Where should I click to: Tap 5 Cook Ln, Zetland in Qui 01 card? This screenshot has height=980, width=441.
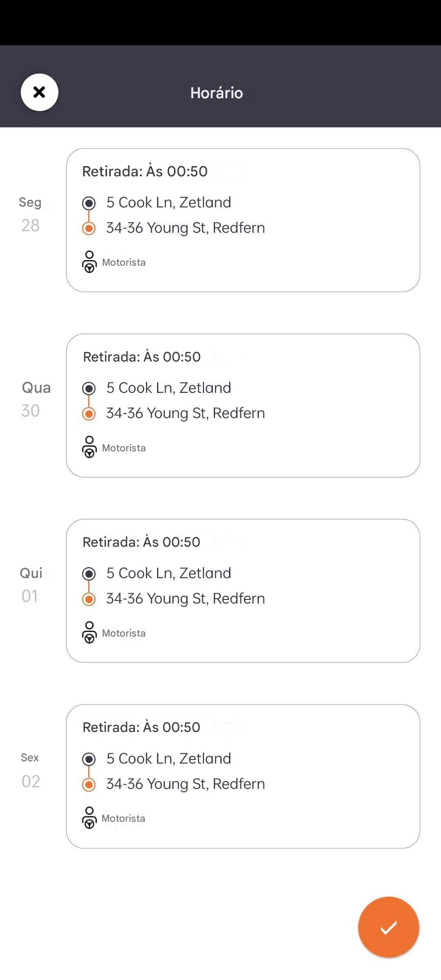click(x=168, y=573)
